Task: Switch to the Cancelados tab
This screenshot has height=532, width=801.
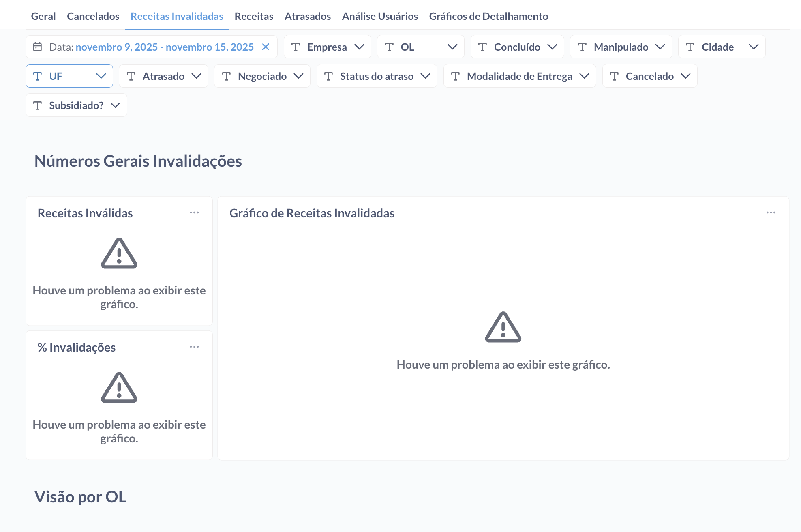Action: (93, 16)
